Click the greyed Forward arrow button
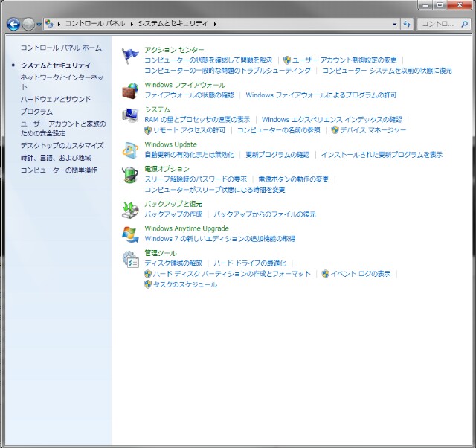 tap(28, 24)
